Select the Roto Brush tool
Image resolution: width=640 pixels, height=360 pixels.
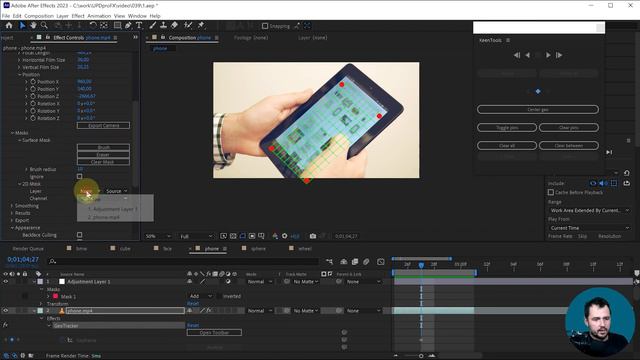point(188,25)
